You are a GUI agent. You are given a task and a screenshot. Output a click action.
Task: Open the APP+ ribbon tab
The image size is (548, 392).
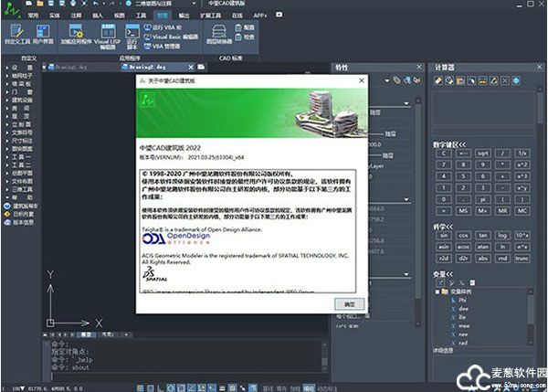260,15
